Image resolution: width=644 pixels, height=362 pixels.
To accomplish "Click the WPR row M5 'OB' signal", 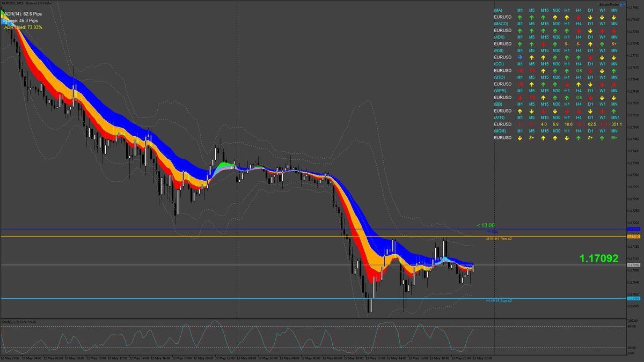I will tap(532, 97).
